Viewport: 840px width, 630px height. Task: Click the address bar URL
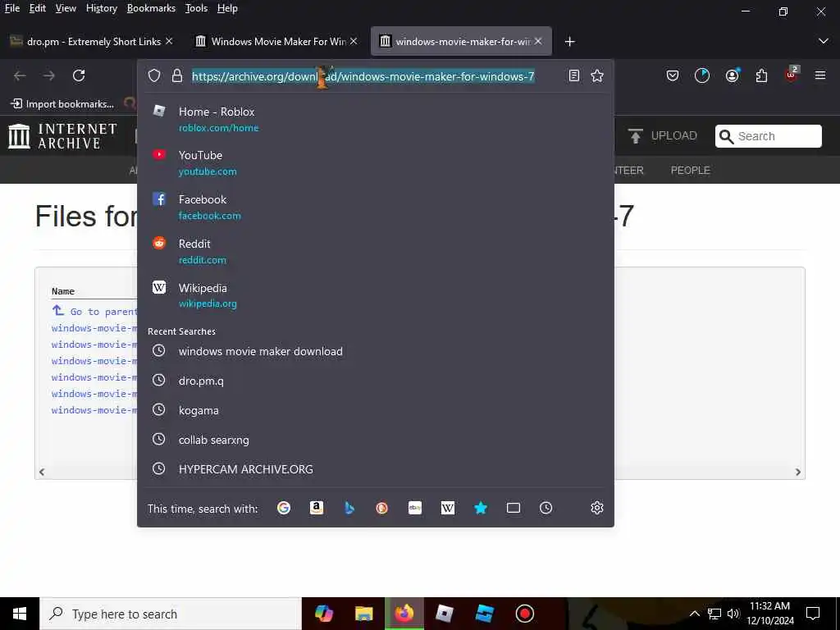point(363,76)
